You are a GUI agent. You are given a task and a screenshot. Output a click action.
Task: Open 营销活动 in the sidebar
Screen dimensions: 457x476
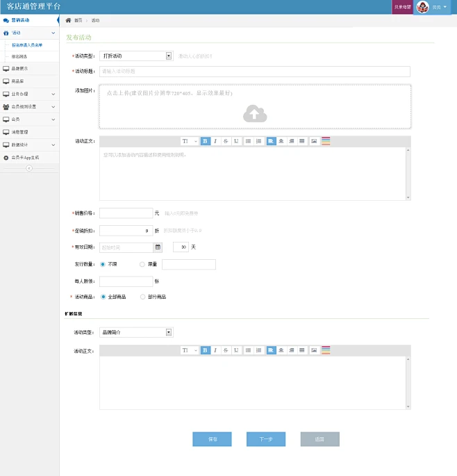coord(29,20)
